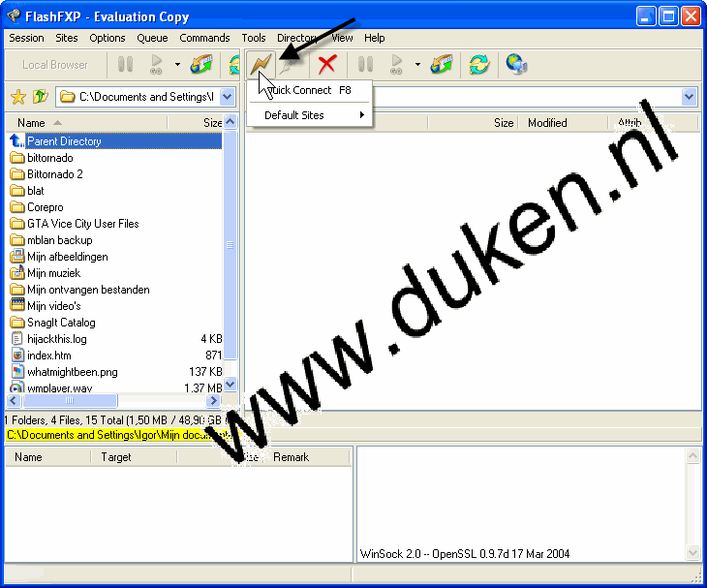Open the remote path dropdown arrow
This screenshot has width=707, height=588.
click(x=689, y=97)
